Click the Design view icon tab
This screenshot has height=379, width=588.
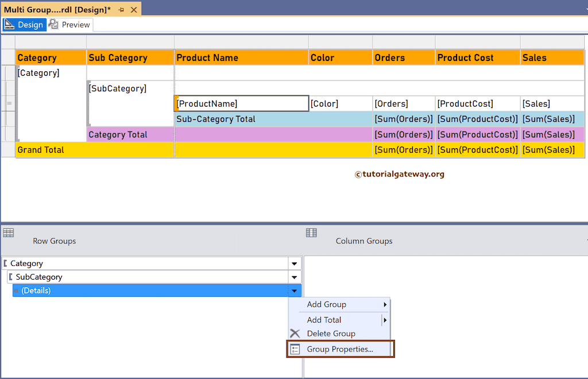click(10, 25)
